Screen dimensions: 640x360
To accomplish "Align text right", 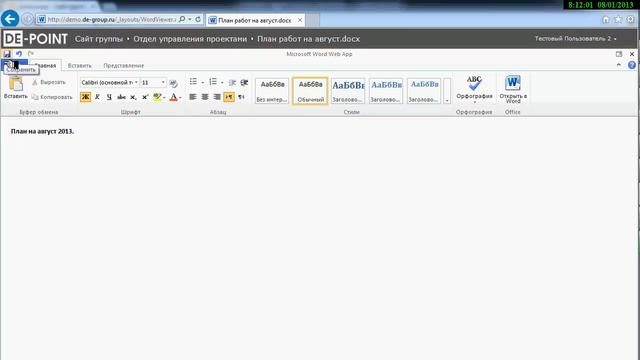I will (217, 97).
